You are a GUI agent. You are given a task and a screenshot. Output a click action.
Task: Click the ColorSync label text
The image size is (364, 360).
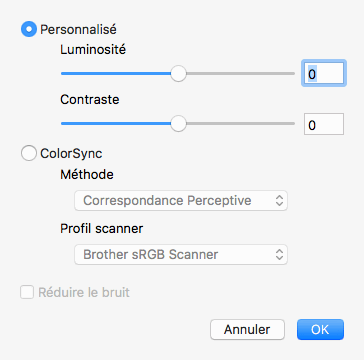71,154
